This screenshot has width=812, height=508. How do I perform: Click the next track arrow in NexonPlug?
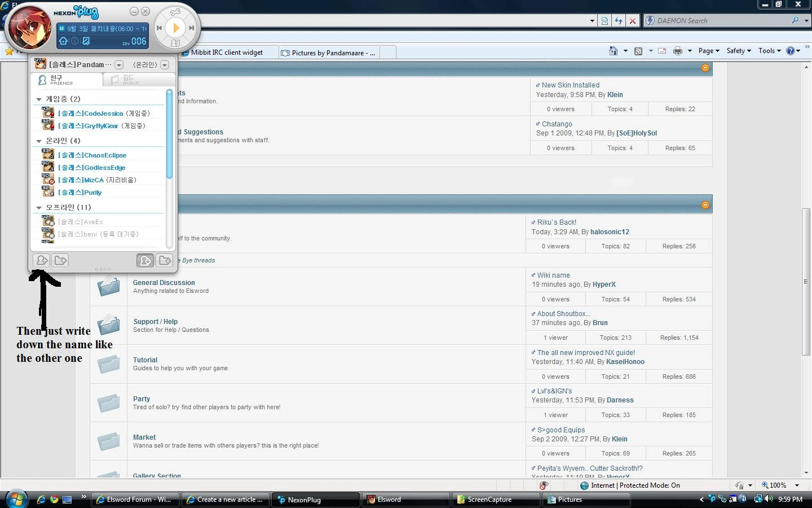[192, 28]
